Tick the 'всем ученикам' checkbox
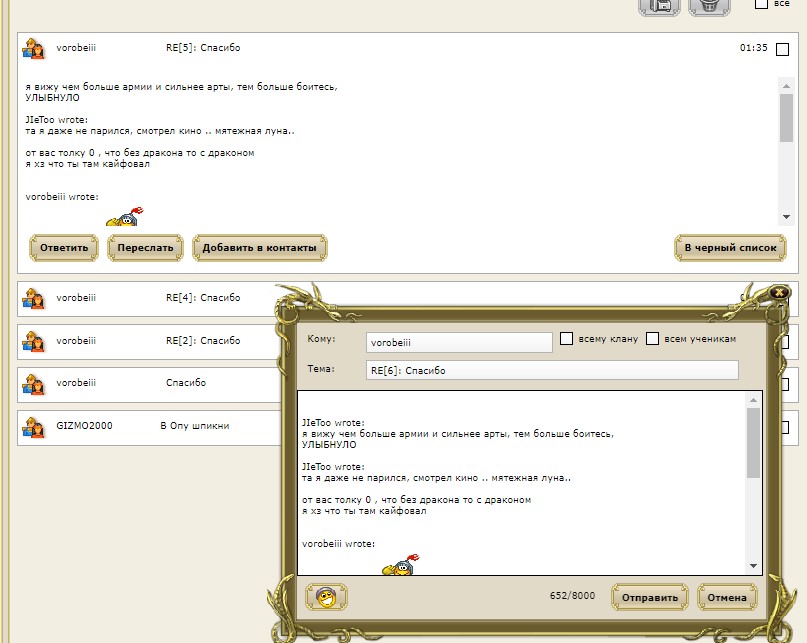 coord(653,339)
